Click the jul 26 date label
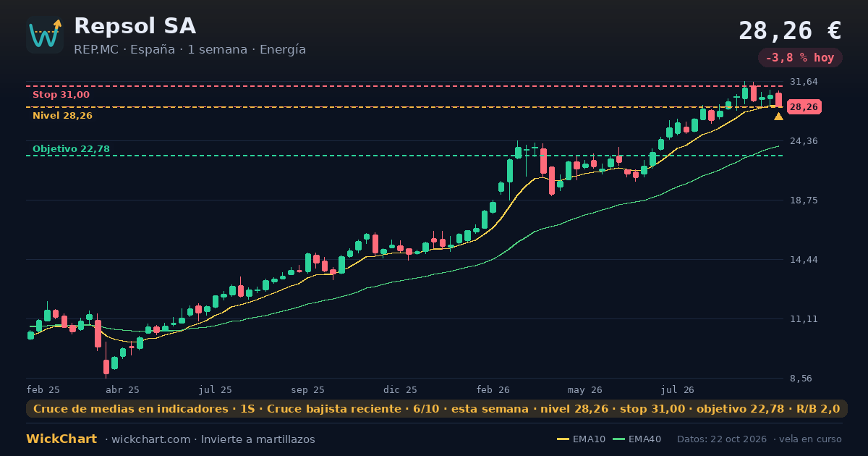Screen dimensions: 868x456 678,389
